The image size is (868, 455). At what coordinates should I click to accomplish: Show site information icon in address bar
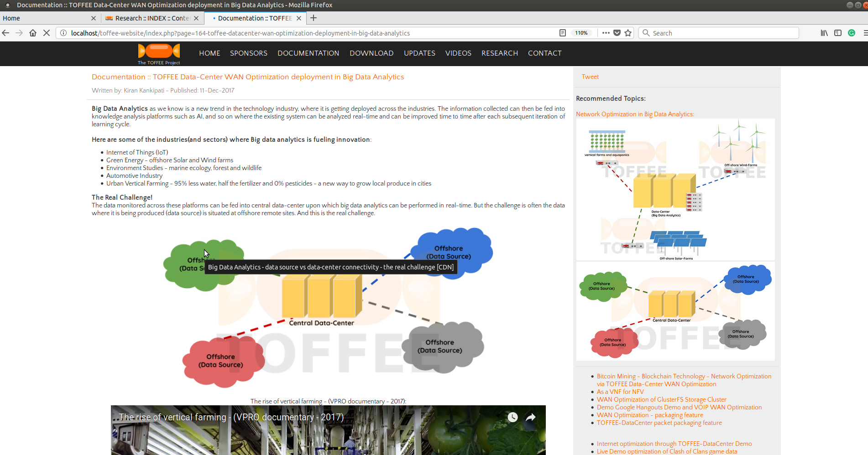(63, 33)
